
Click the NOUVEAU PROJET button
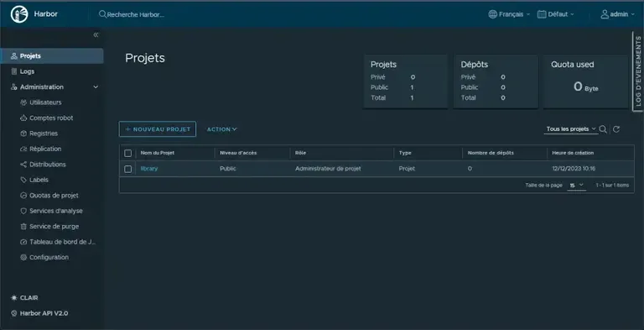point(158,129)
